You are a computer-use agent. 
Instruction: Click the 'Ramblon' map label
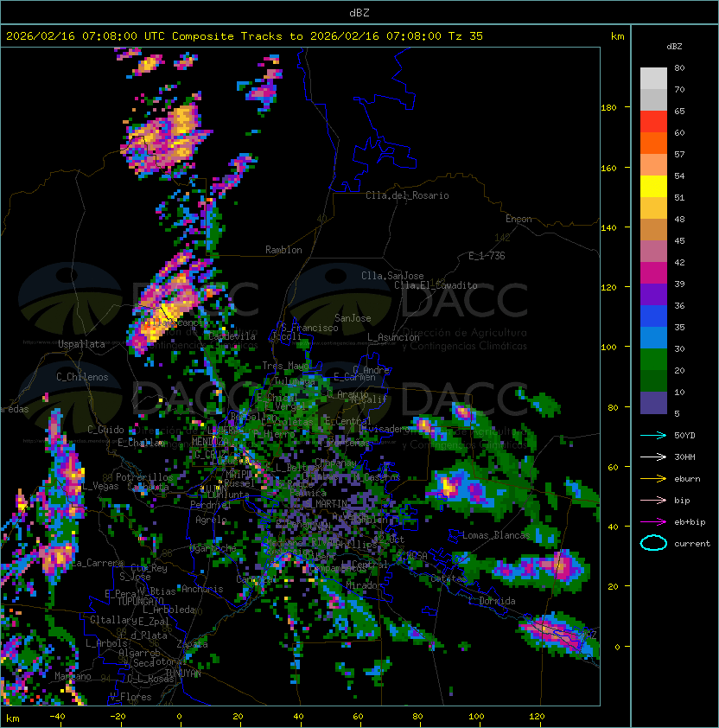pos(283,250)
